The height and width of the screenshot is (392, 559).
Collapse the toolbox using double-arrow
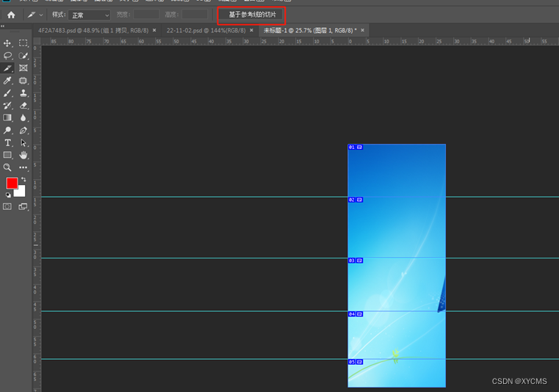[x=2, y=26]
